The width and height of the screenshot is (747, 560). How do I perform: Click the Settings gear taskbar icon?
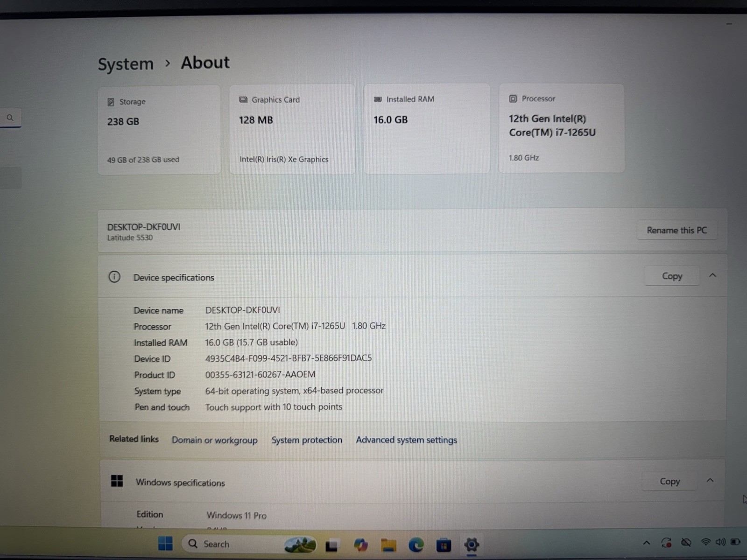472,545
